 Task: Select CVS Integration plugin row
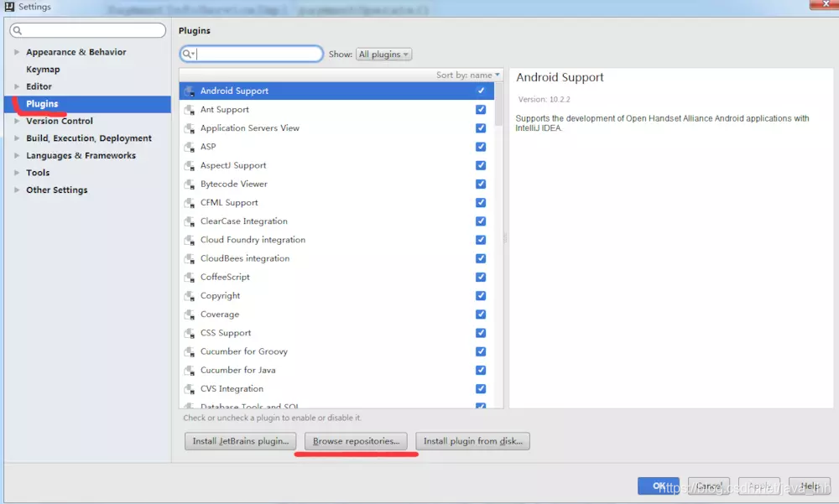coord(336,389)
